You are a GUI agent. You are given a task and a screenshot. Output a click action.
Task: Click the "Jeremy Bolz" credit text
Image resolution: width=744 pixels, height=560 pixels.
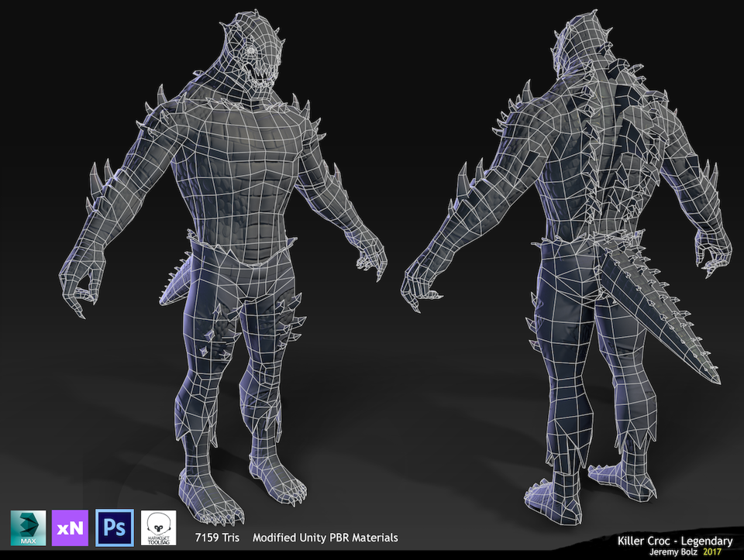(673, 552)
